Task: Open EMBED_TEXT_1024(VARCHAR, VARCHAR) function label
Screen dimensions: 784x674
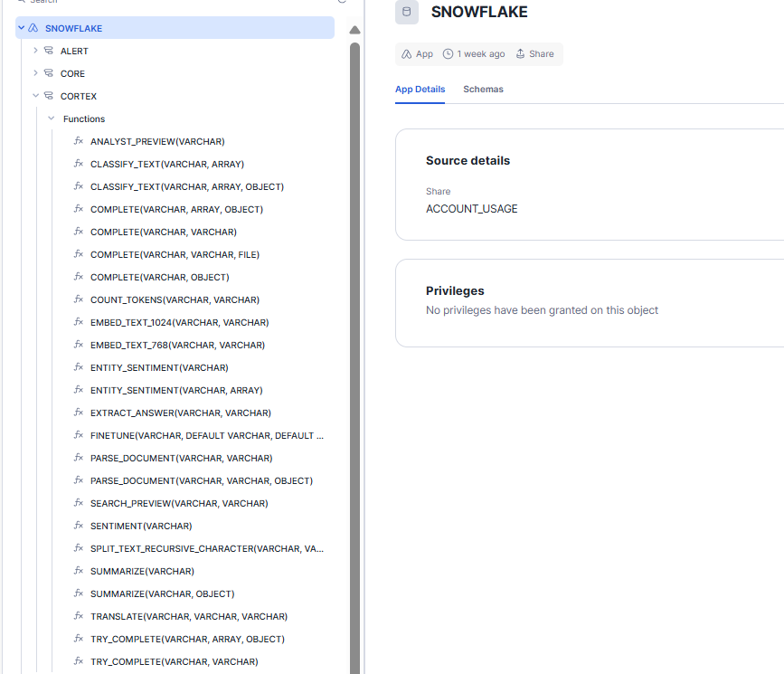Action: (x=180, y=322)
